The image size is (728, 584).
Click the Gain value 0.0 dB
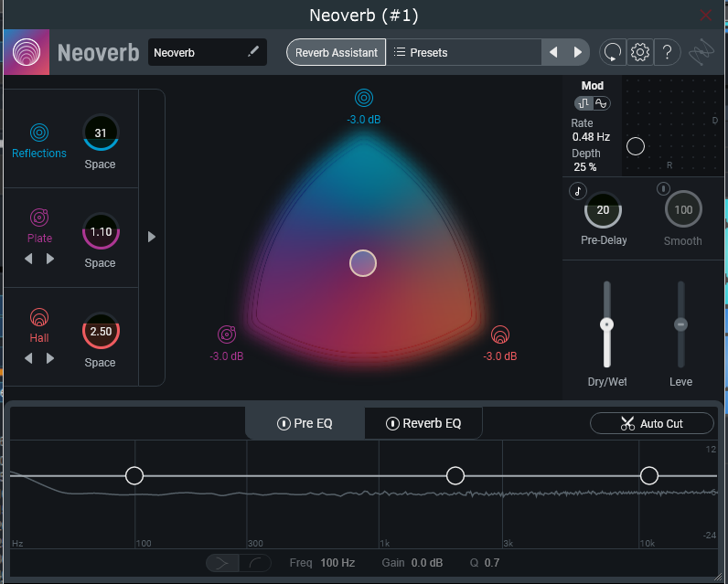point(427,563)
